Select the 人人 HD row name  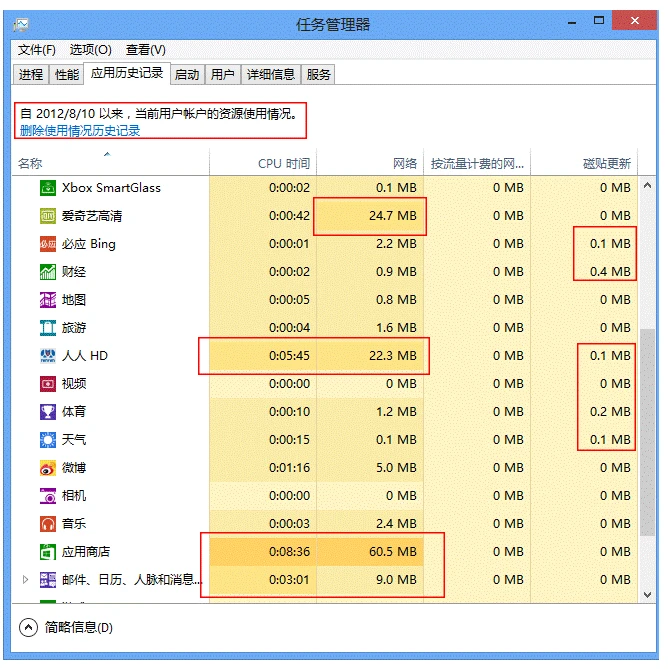point(84,356)
